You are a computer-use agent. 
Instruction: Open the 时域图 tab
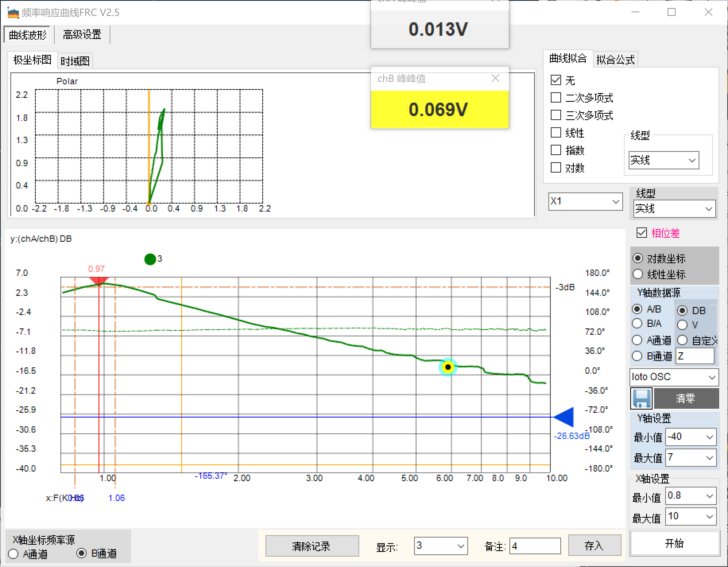pyautogui.click(x=75, y=61)
